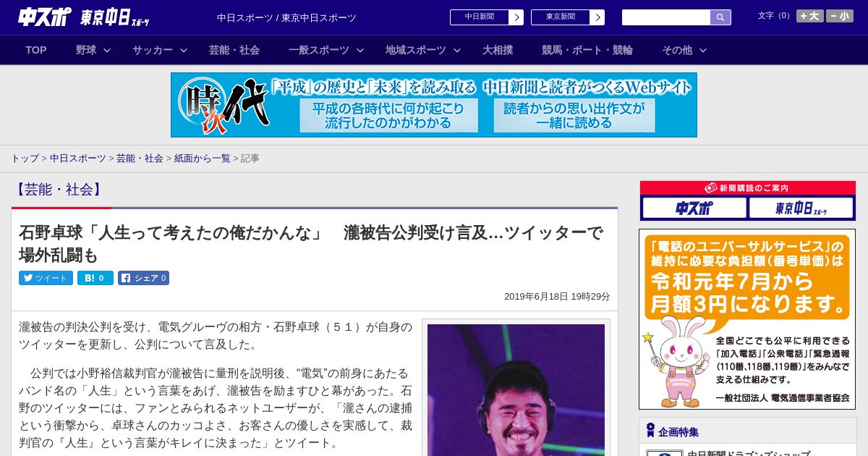868x456 pixels.
Task: Click the search text field
Action: tap(666, 17)
